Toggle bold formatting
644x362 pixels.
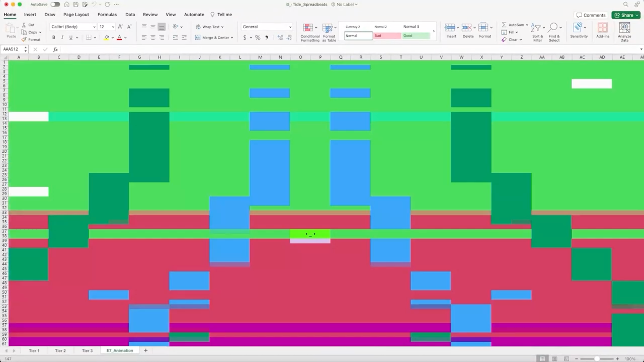tap(54, 38)
